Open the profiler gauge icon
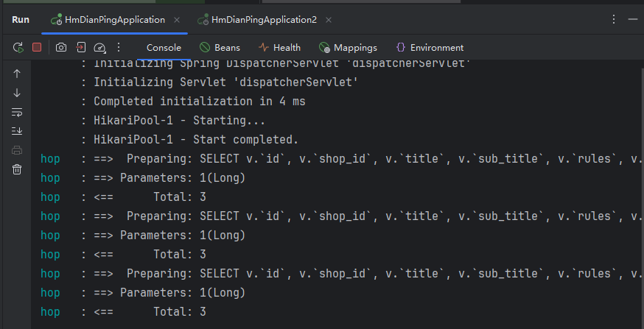 (99, 48)
